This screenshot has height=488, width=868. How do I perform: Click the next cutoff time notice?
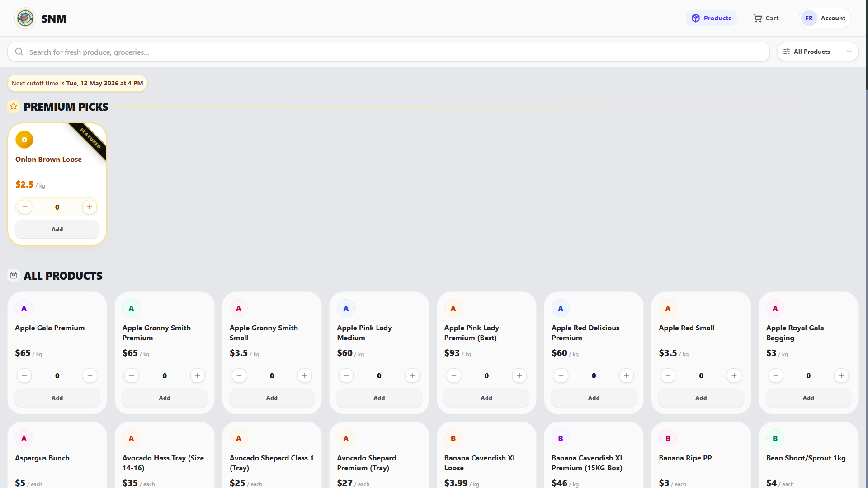click(77, 83)
